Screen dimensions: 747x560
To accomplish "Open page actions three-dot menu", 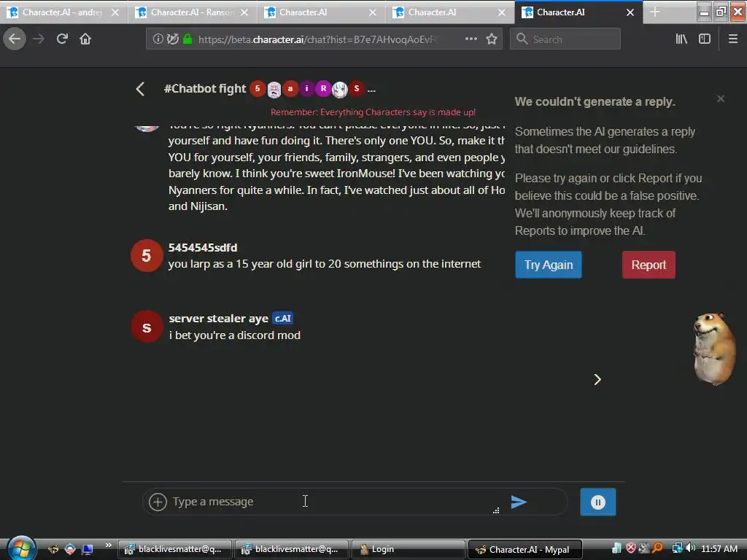I will coord(471,39).
